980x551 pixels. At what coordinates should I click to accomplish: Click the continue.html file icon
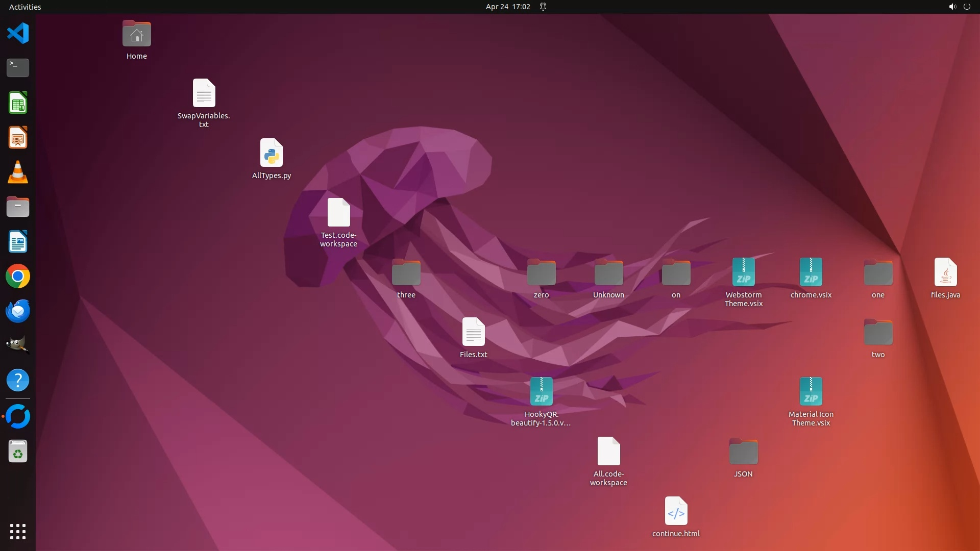tap(676, 511)
